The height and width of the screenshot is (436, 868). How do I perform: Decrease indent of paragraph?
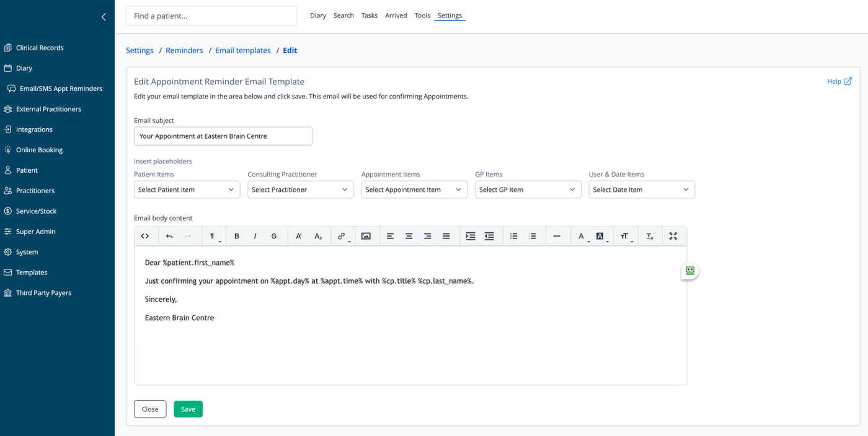coord(489,236)
